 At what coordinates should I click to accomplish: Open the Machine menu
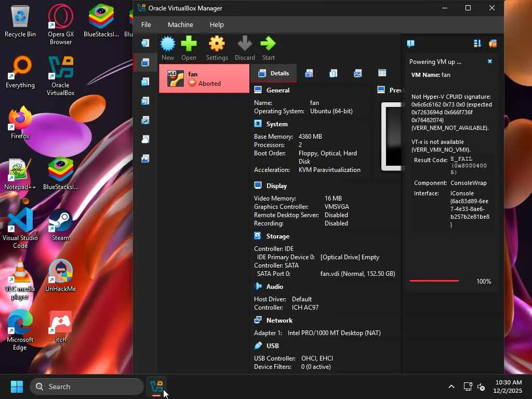pyautogui.click(x=180, y=25)
